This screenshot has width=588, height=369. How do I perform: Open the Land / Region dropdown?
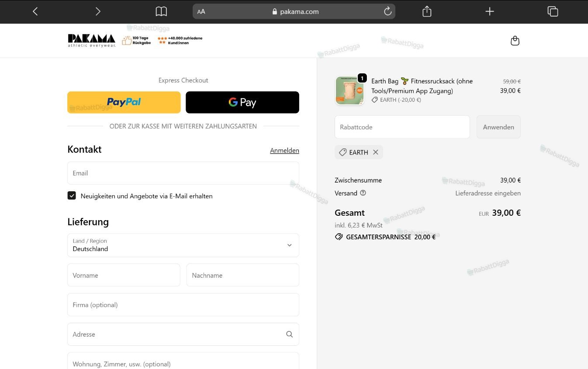point(183,245)
